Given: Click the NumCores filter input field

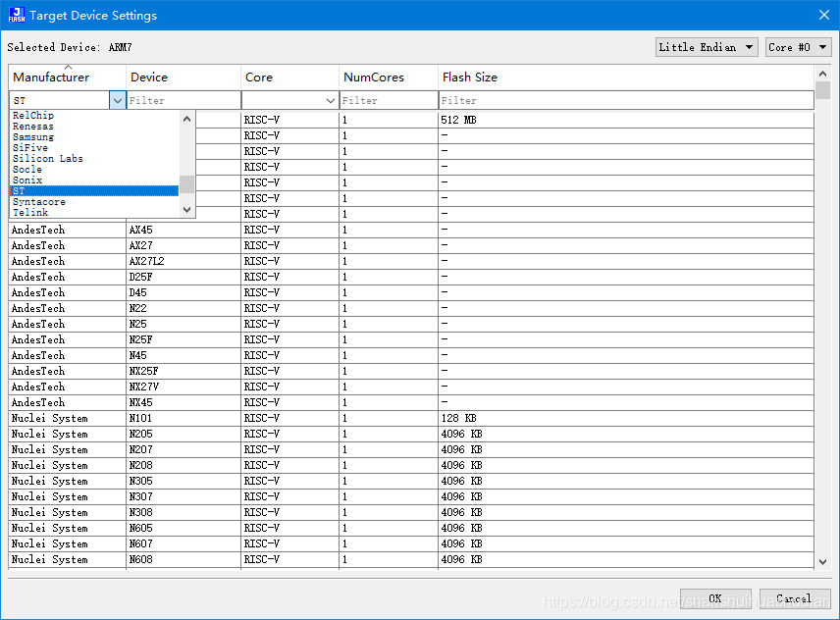Looking at the screenshot, I should tap(389, 100).
